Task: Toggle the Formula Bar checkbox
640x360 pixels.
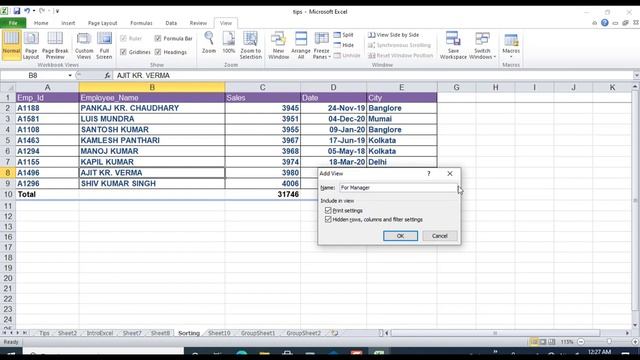Action: point(158,38)
